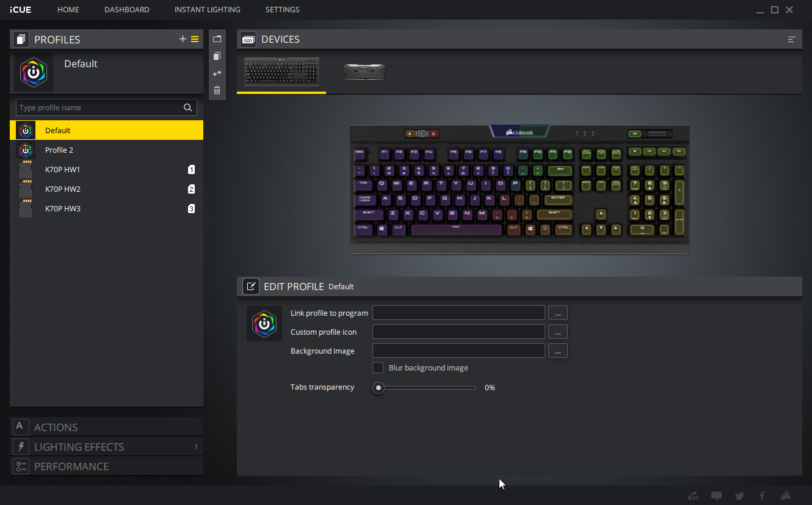This screenshot has width=812, height=505.
Task: Click the import/export arrows icon
Action: 217,73
